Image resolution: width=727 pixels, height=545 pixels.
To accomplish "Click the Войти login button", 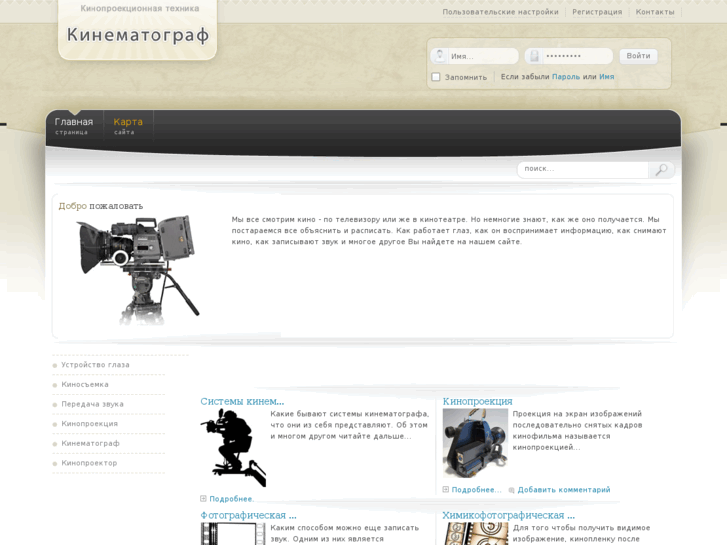I will pyautogui.click(x=638, y=56).
